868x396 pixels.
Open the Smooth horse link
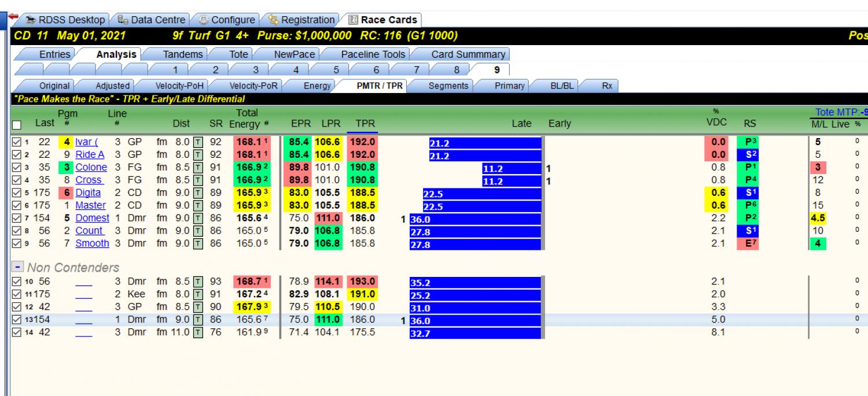[92, 243]
